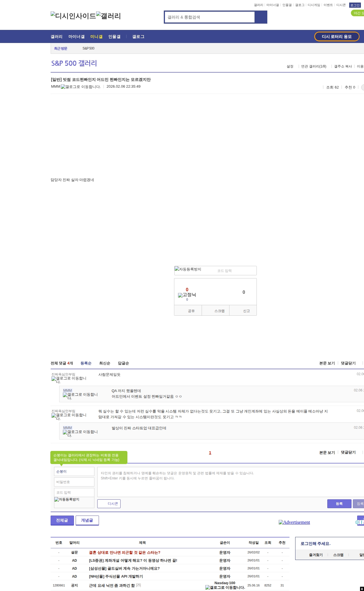This screenshot has width=364, height=591.
Task: Click 스크랩 under the vote box
Action: 216,311
